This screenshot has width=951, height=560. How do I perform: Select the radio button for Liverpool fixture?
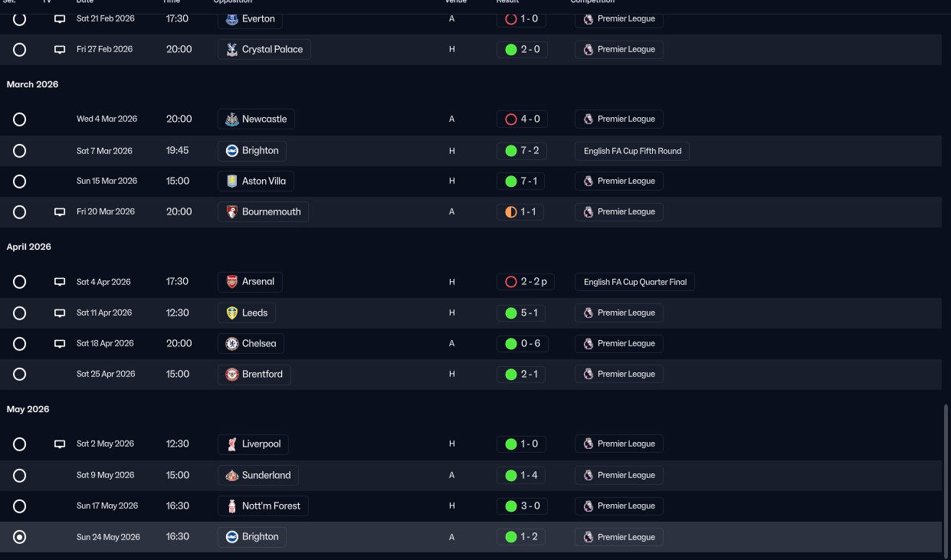click(20, 444)
